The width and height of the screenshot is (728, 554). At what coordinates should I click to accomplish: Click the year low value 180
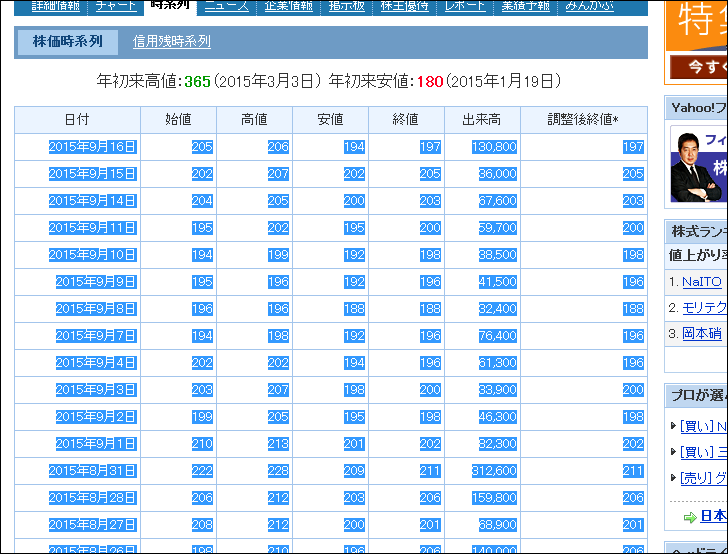pos(430,82)
